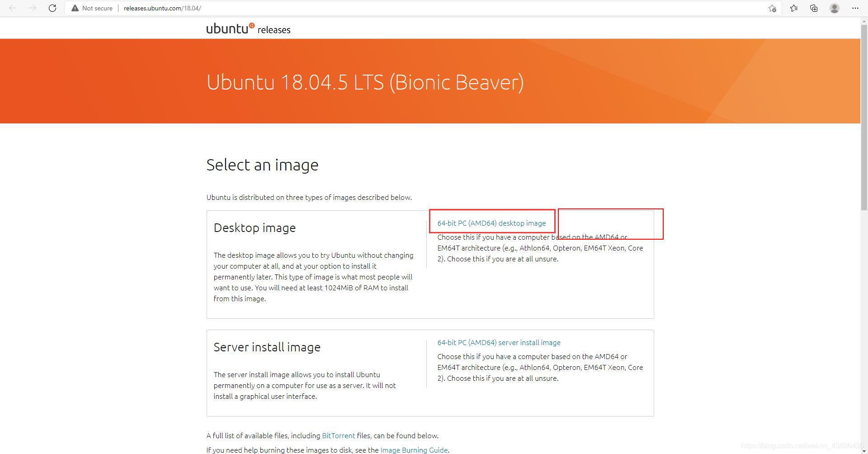This screenshot has height=454, width=868.
Task: Click the browser forward arrow
Action: [x=33, y=8]
